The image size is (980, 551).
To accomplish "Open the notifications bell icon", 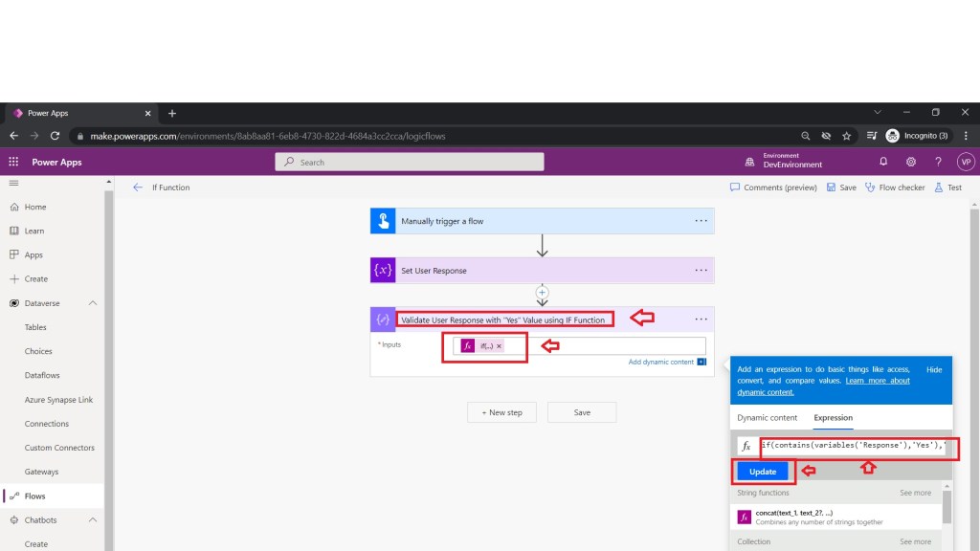I will [883, 162].
